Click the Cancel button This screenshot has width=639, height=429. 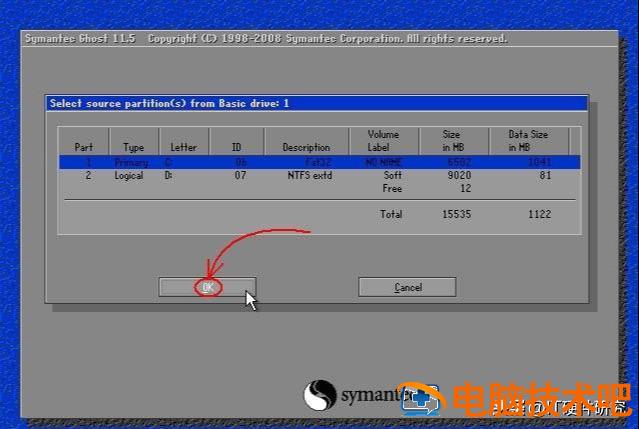pyautogui.click(x=407, y=287)
